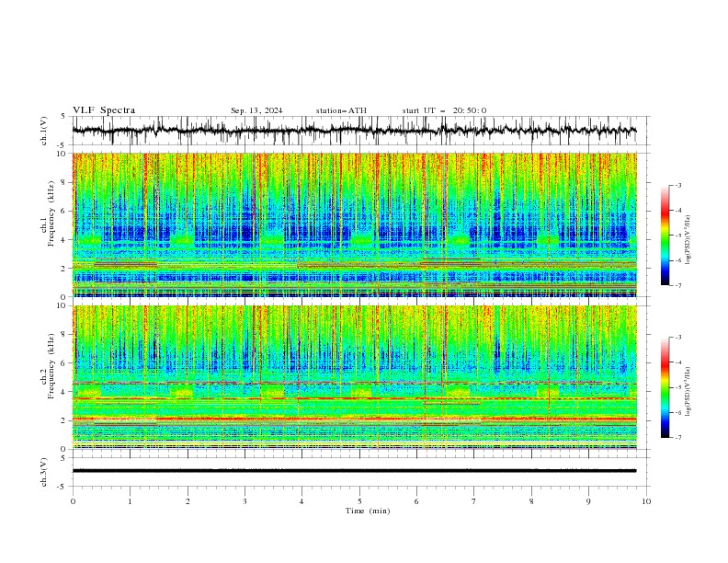This screenshot has height=563, width=728.
Task: Click the "ch.1(V)" waveform axis label
Action: pyautogui.click(x=44, y=131)
